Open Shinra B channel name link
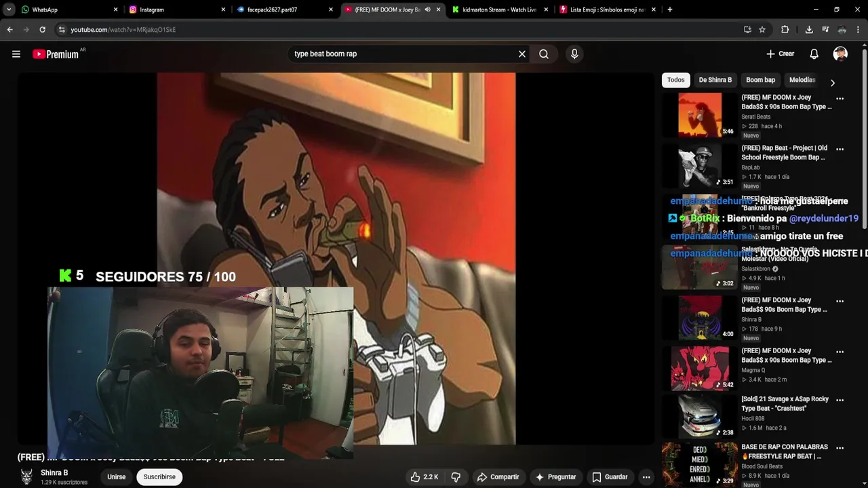 tap(54, 473)
